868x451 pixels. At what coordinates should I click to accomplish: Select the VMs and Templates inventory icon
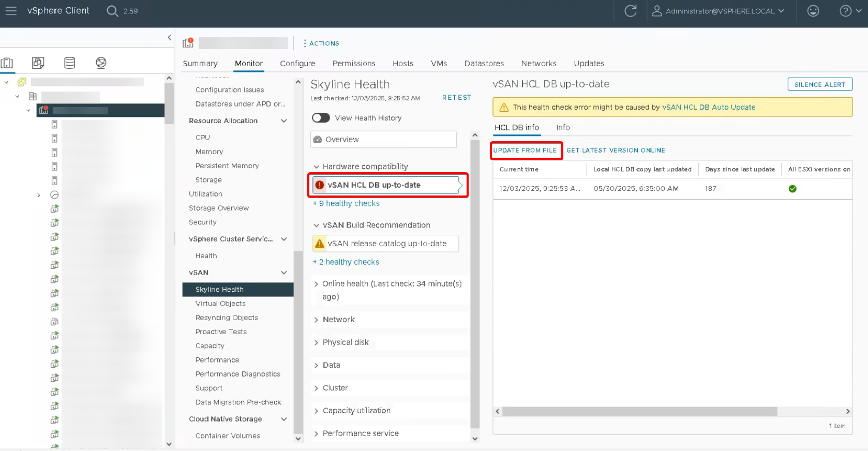coord(38,63)
